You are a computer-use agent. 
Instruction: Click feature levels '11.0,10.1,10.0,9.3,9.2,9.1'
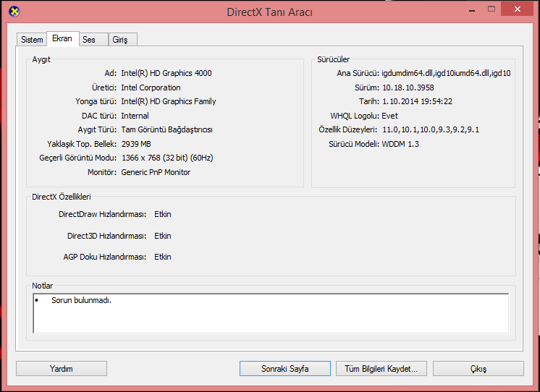click(x=431, y=129)
